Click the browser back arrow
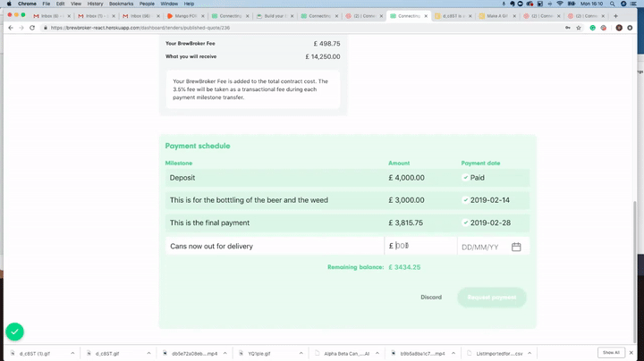This screenshot has width=644, height=361. pyautogui.click(x=10, y=28)
